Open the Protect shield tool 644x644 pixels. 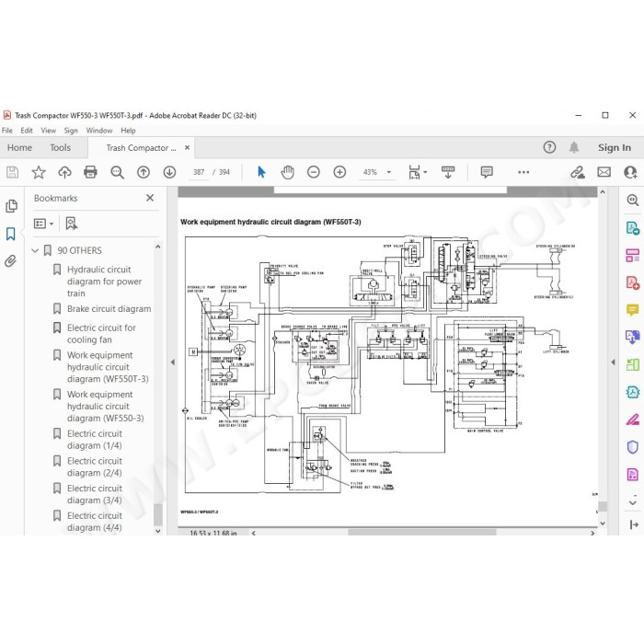tap(633, 447)
